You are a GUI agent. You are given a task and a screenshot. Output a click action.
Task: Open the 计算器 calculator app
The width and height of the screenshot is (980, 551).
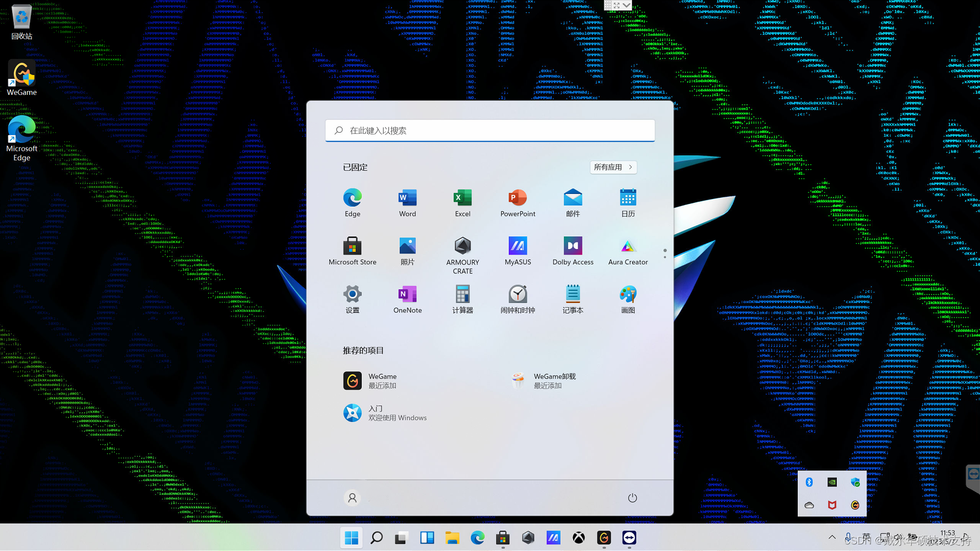click(x=462, y=299)
